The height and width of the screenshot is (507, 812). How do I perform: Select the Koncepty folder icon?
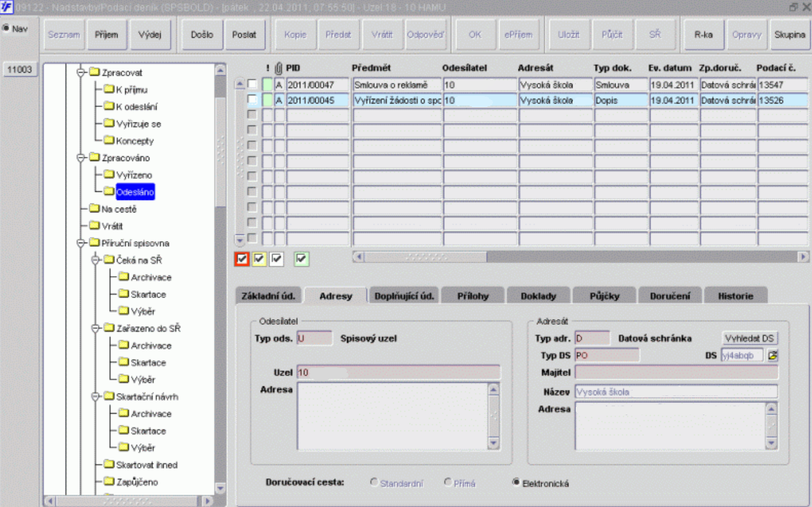[109, 140]
